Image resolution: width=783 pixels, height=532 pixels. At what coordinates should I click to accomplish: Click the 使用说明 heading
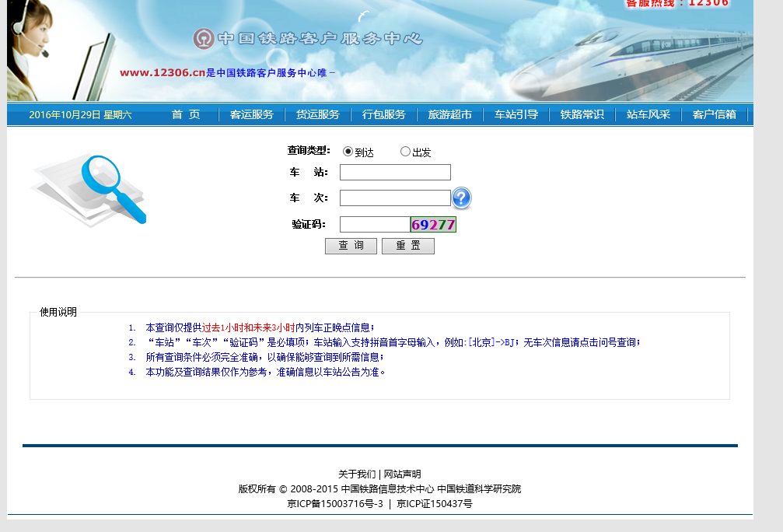coord(58,312)
